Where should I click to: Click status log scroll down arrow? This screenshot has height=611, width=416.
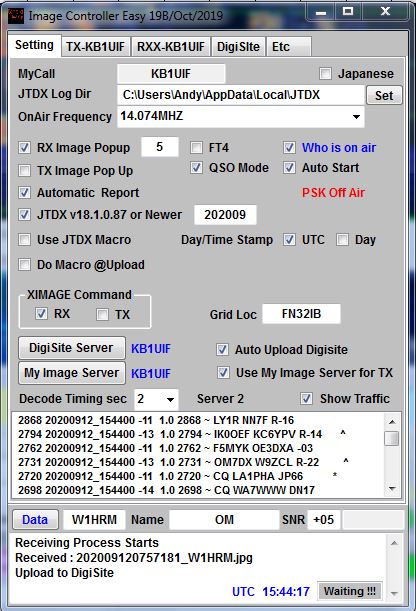click(x=394, y=594)
